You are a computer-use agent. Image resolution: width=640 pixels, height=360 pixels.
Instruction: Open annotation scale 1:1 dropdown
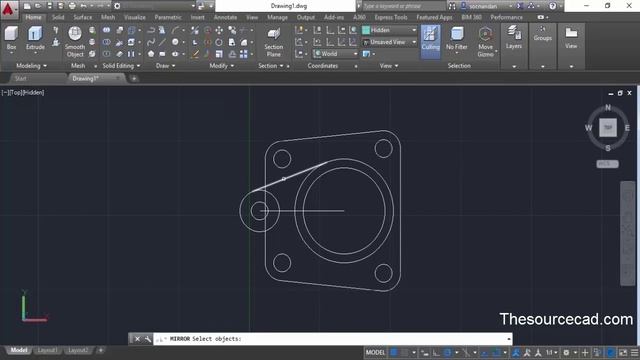[551, 352]
